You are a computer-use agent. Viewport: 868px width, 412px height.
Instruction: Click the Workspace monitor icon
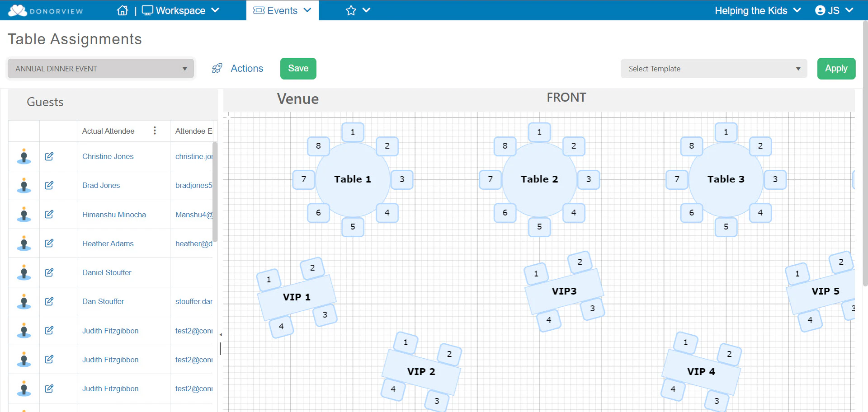tap(147, 10)
